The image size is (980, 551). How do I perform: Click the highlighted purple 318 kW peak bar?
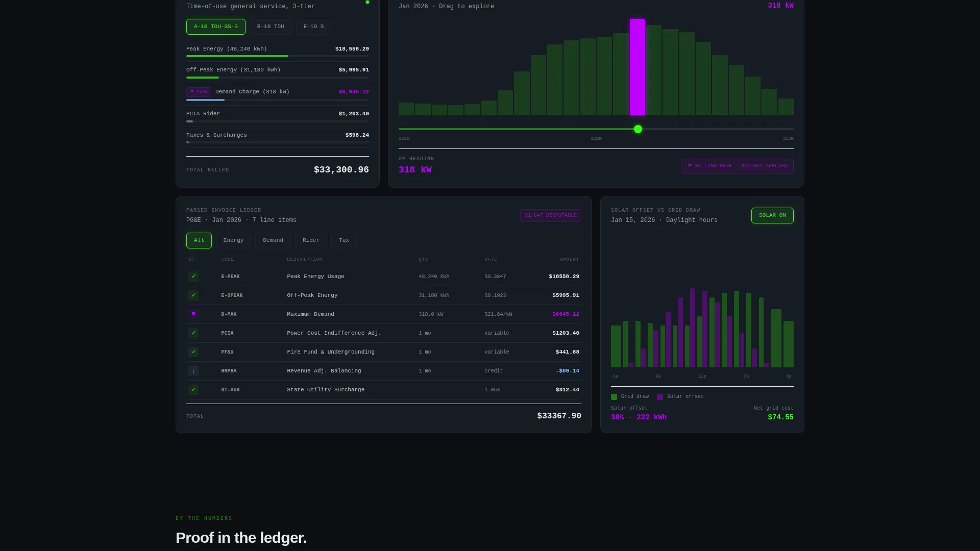(638, 67)
